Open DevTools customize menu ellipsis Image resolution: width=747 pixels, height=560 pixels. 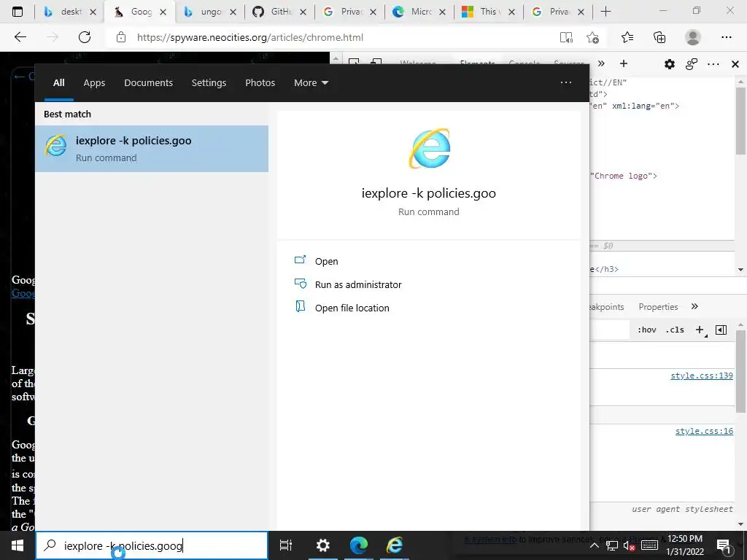point(713,64)
